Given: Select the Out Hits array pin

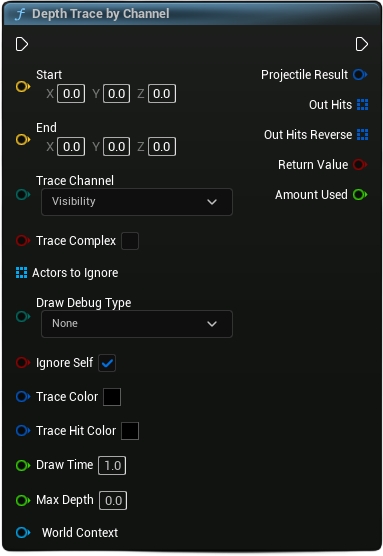Looking at the screenshot, I should pyautogui.click(x=362, y=105).
